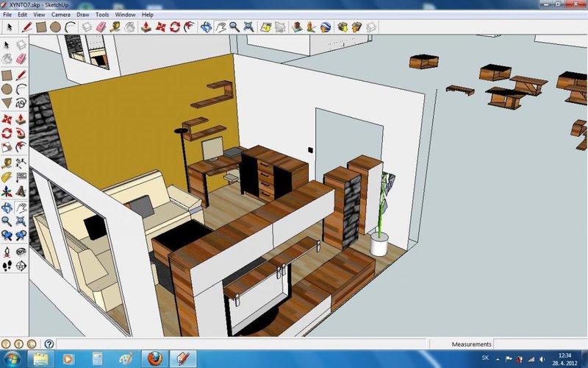The height and width of the screenshot is (368, 588).
Task: Select the Dimension tool
Action: pos(21,163)
